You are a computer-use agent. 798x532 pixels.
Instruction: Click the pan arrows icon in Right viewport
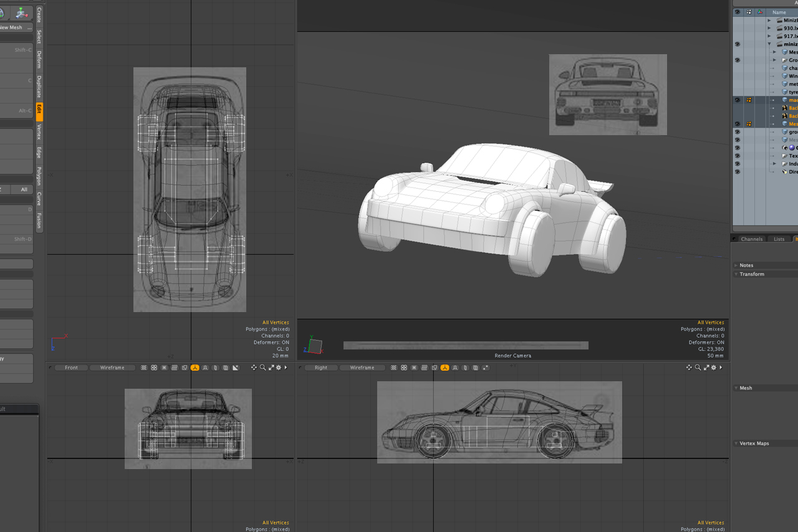coord(690,368)
